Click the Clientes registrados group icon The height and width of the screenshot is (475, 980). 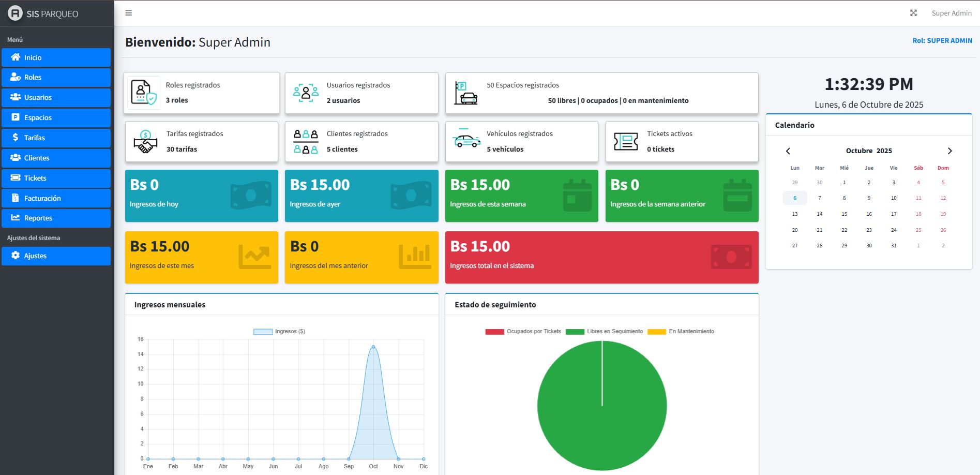click(x=306, y=141)
